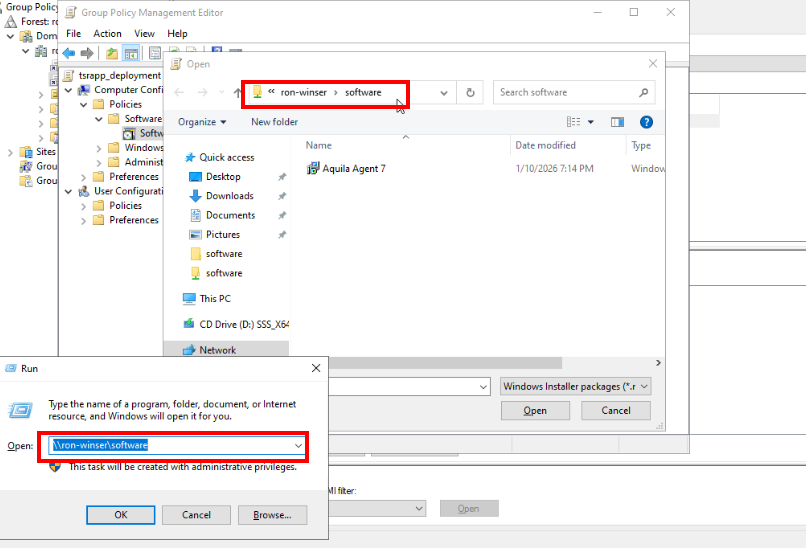The height and width of the screenshot is (548, 806).
Task: Select This PC in navigation pane
Action: point(214,298)
